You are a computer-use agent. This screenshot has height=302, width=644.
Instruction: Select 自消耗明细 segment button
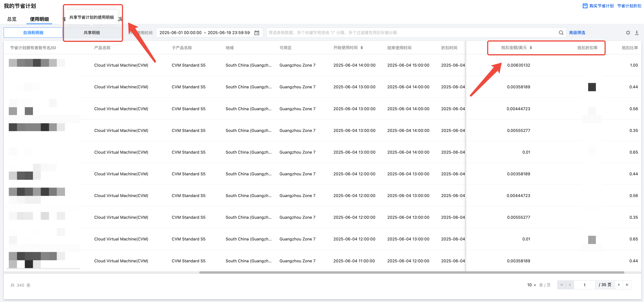(x=33, y=33)
